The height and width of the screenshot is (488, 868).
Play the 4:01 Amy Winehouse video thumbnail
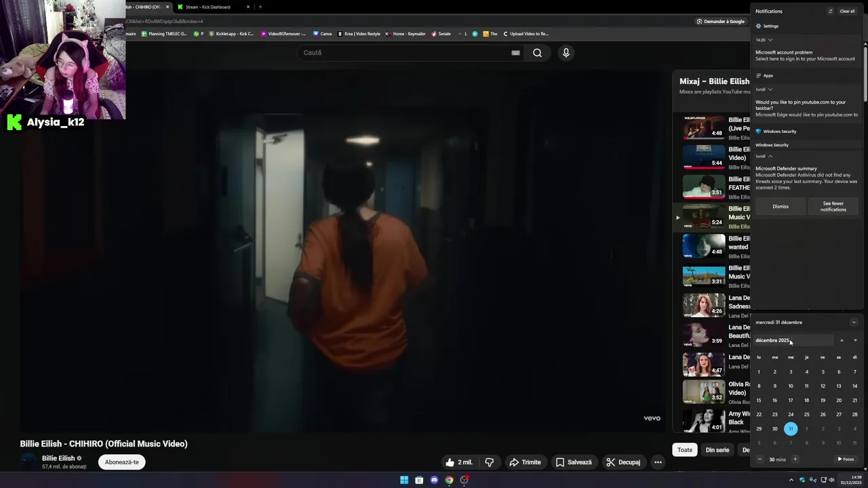704,421
